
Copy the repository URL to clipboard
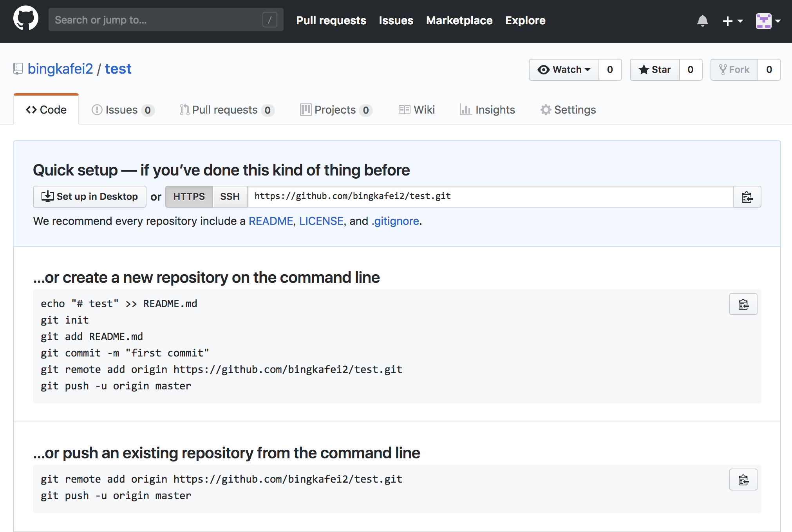747,197
